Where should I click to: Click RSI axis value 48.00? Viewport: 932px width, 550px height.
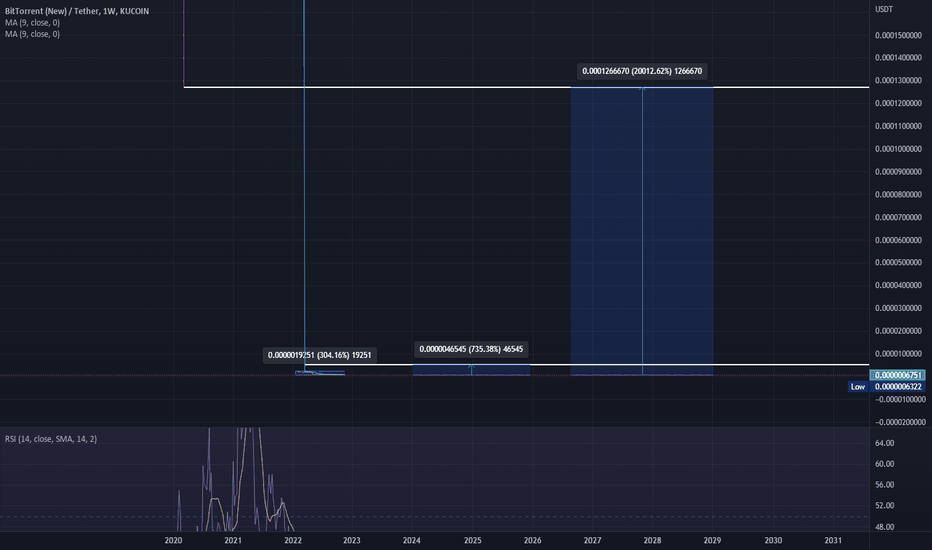(x=884, y=527)
